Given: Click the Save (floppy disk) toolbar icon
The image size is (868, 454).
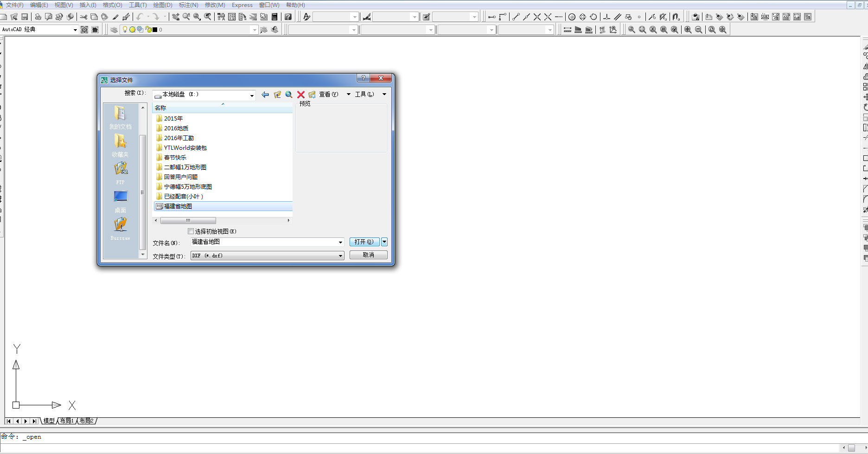Looking at the screenshot, I should pos(25,17).
